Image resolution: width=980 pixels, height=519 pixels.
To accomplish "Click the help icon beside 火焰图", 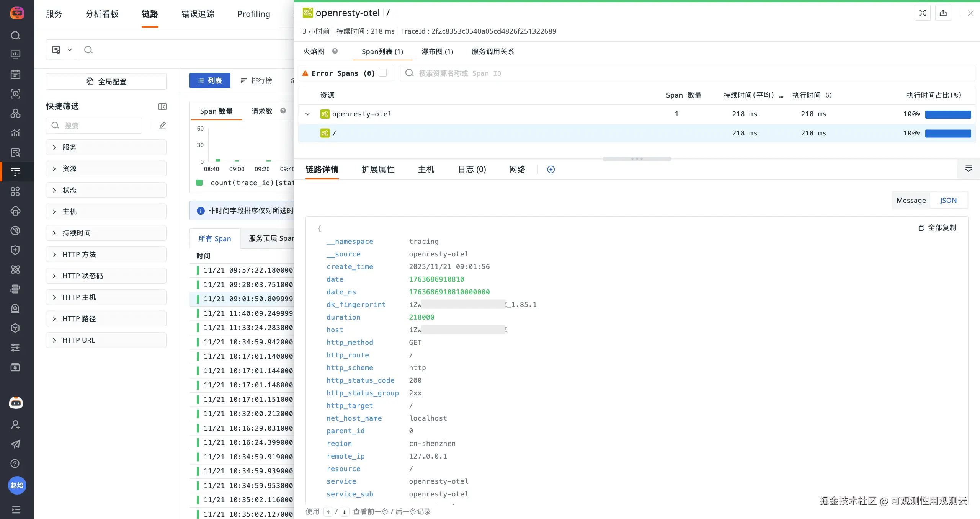I will pyautogui.click(x=335, y=51).
